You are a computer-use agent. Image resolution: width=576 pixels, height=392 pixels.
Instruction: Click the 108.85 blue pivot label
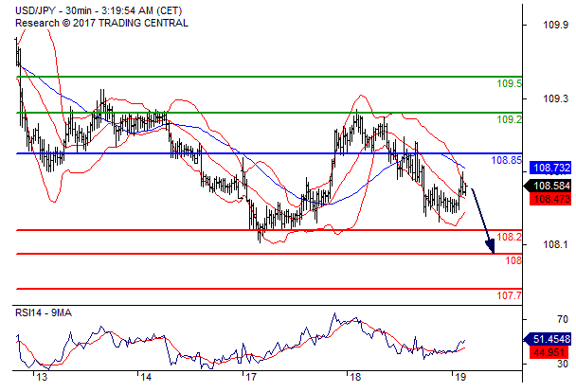pyautogui.click(x=507, y=160)
